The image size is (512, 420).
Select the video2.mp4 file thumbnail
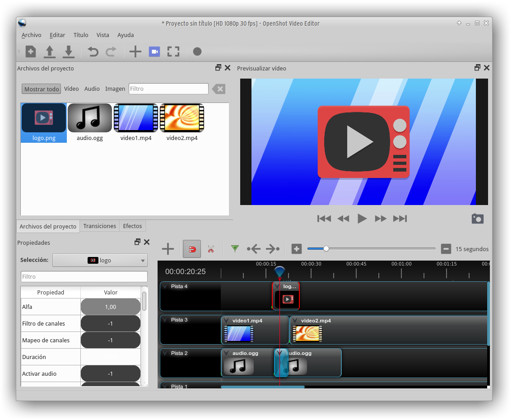click(x=182, y=118)
